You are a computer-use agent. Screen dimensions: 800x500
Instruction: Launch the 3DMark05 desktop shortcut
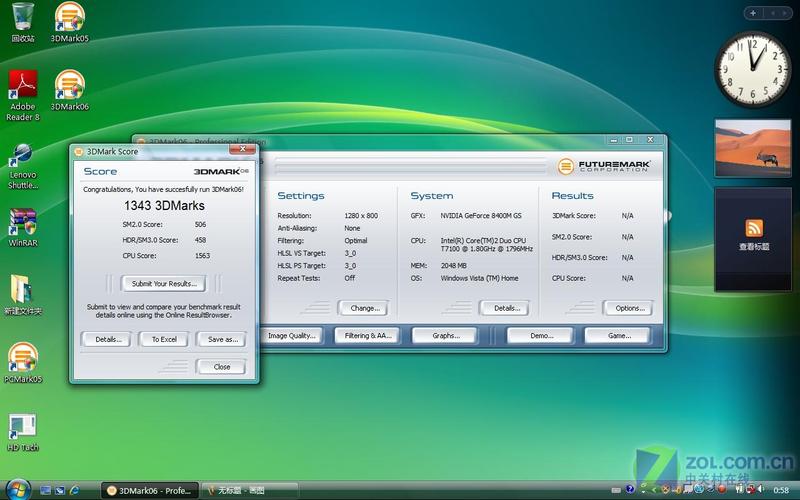tap(69, 22)
